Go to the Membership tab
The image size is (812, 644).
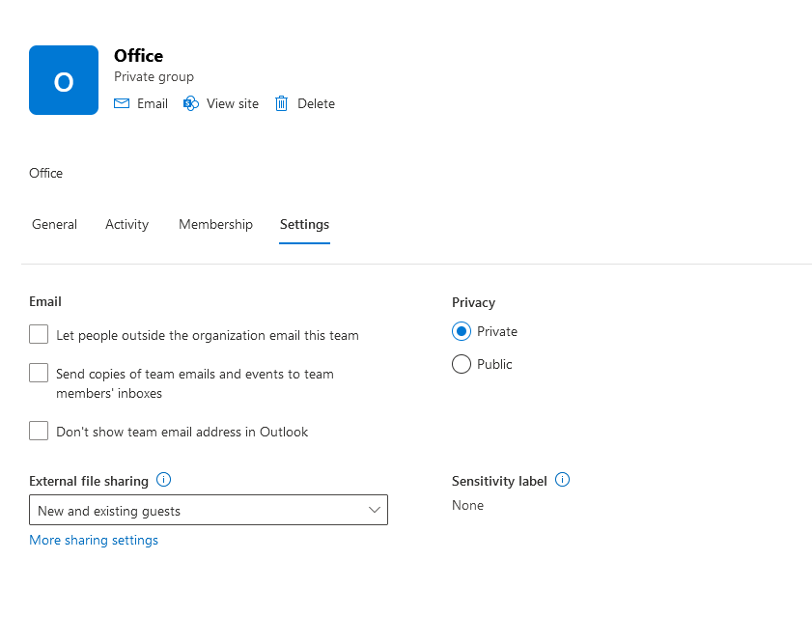216,224
